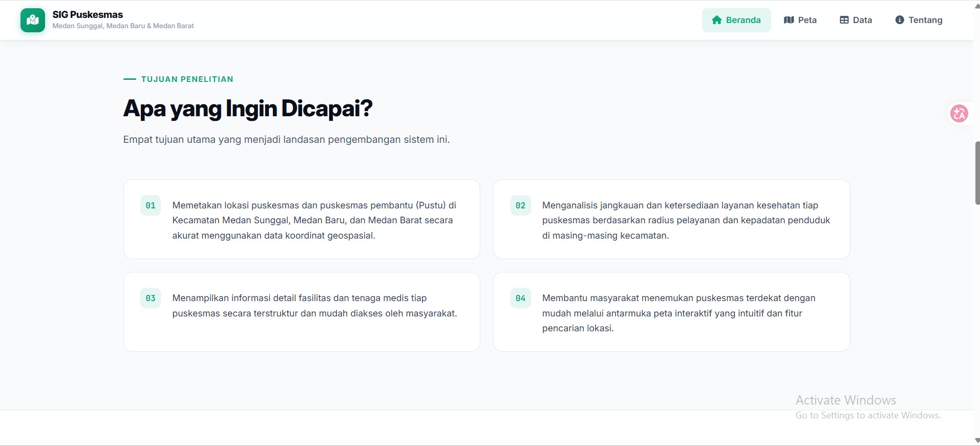Click the subtitle Medan Sunggal, Medan Baru & Medan Barat
This screenshot has height=446, width=980.
point(123,26)
